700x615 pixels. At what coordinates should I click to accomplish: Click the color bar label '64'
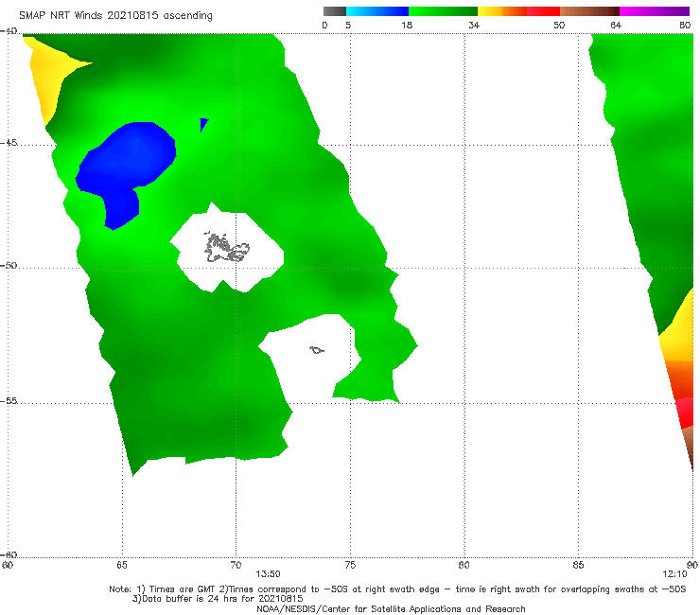point(616,25)
